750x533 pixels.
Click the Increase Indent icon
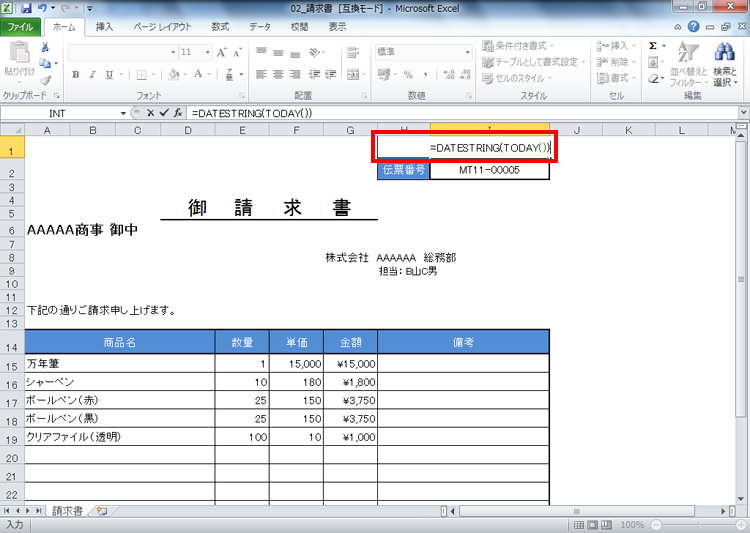[x=331, y=74]
